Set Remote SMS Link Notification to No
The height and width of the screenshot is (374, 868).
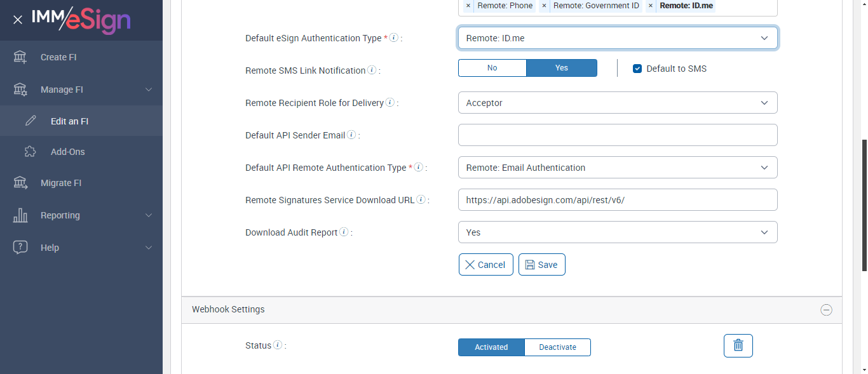pyautogui.click(x=492, y=68)
